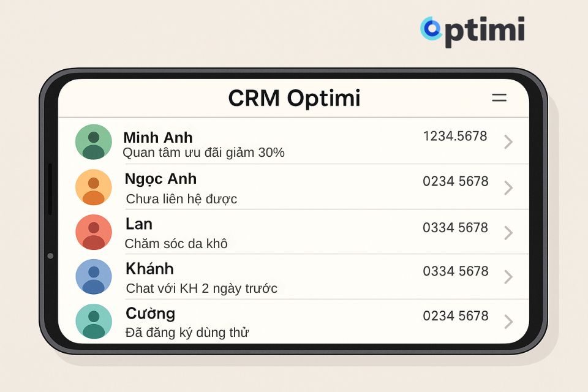
Task: Expand Ngọc Anh's row chevron
Action: (508, 188)
